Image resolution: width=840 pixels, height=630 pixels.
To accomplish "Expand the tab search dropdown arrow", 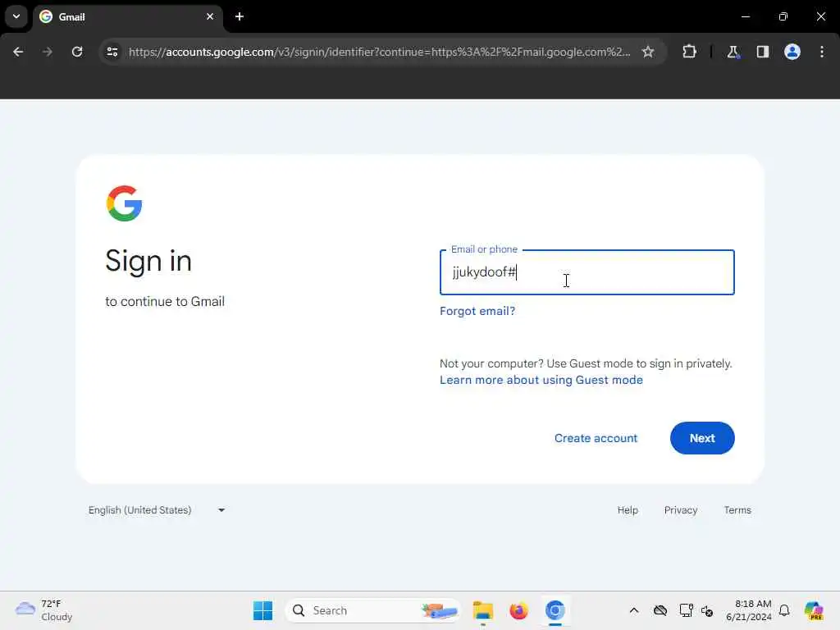I will [x=16, y=16].
